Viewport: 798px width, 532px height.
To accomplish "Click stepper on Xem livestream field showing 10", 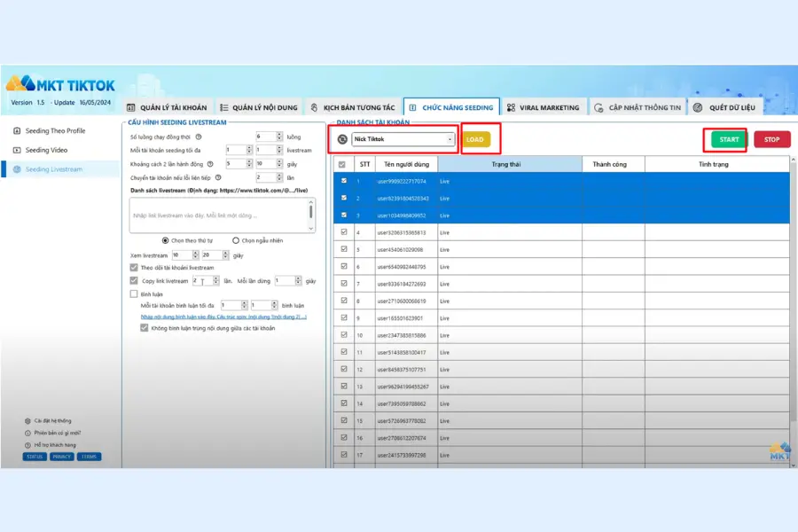I will point(195,255).
